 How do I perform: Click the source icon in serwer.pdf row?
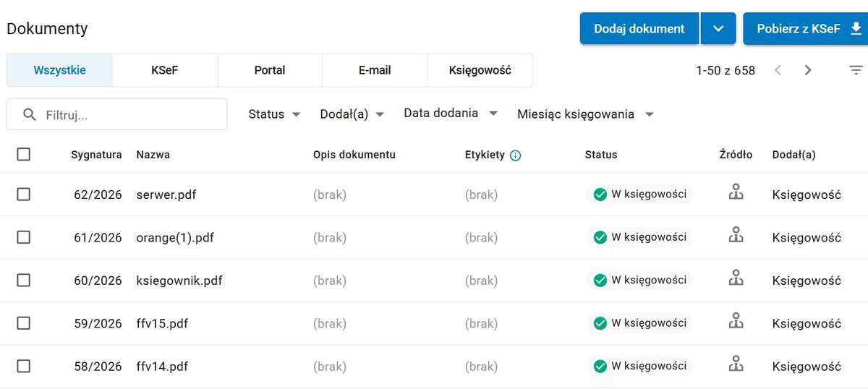736,192
